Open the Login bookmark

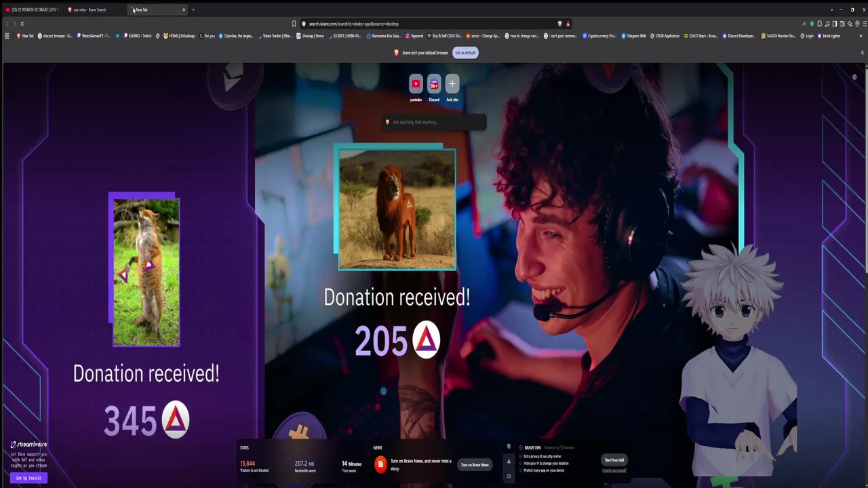[806, 36]
